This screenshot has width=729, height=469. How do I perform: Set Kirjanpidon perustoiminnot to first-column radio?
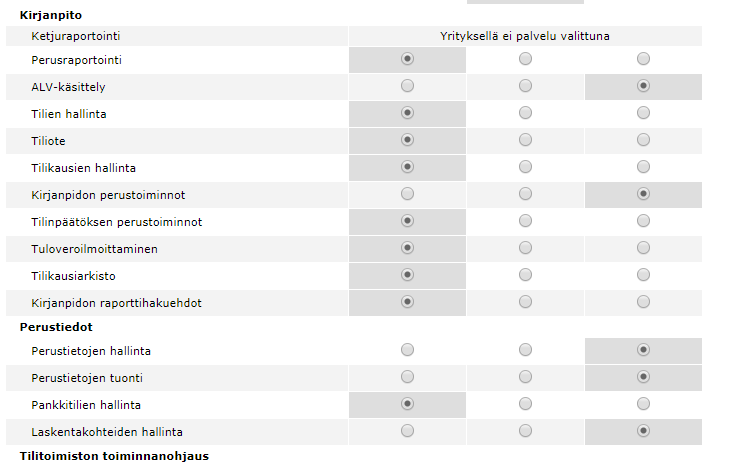click(407, 194)
